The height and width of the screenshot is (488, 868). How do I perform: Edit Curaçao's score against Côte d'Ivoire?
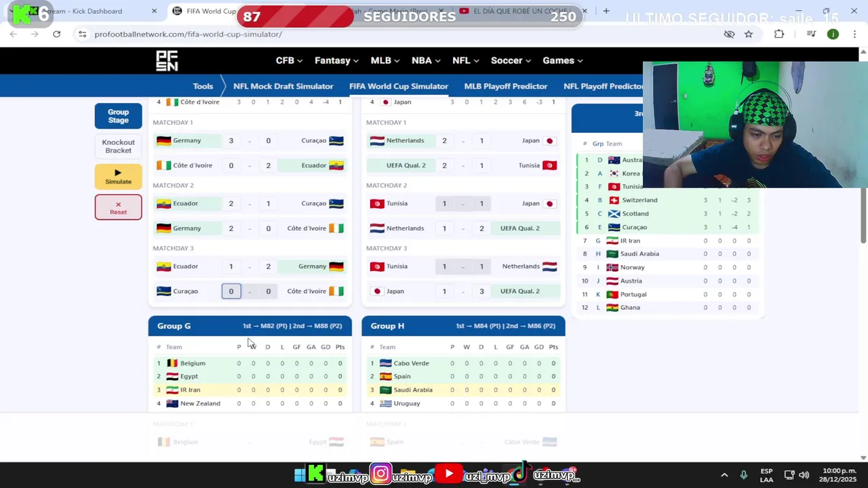(231, 291)
